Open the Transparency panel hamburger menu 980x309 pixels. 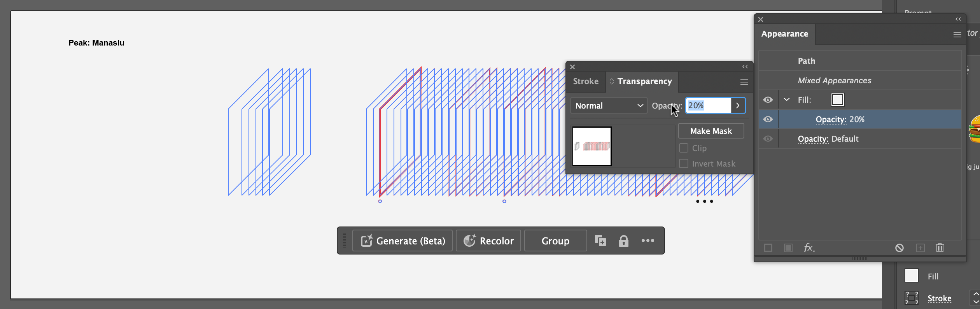(744, 82)
